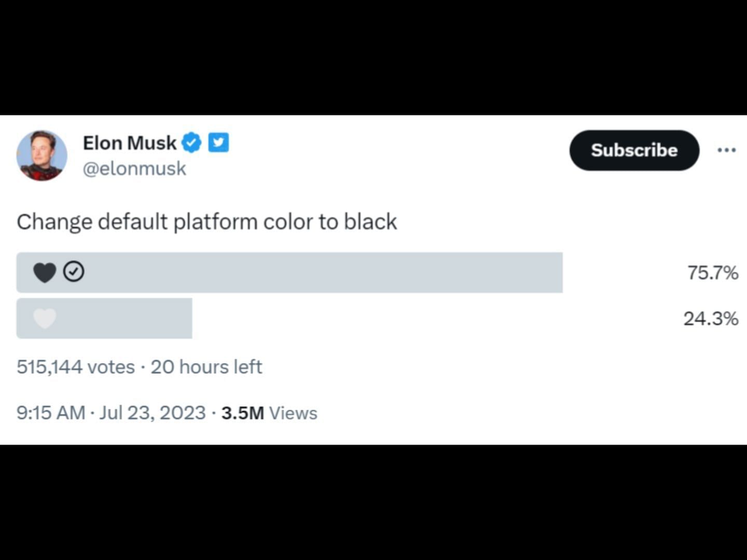Open the 9:15 AM timestamp link
The width and height of the screenshot is (747, 560).
pyautogui.click(x=51, y=413)
